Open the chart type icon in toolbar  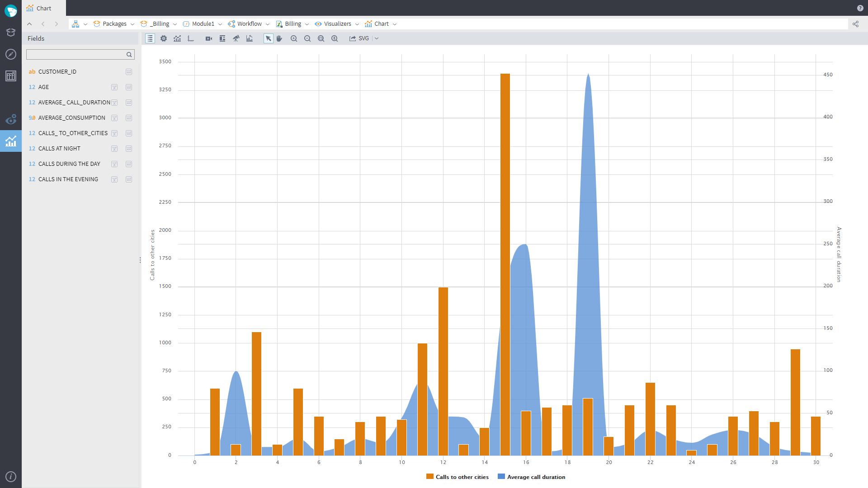(177, 38)
